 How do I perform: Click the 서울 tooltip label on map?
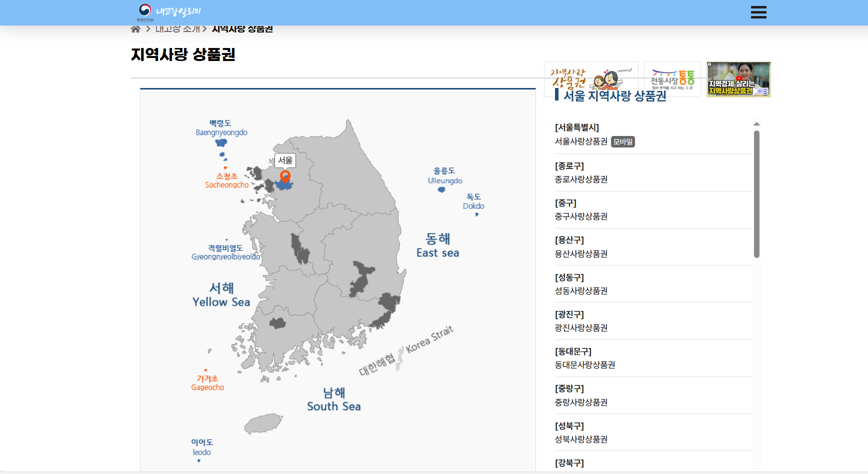[x=285, y=160]
